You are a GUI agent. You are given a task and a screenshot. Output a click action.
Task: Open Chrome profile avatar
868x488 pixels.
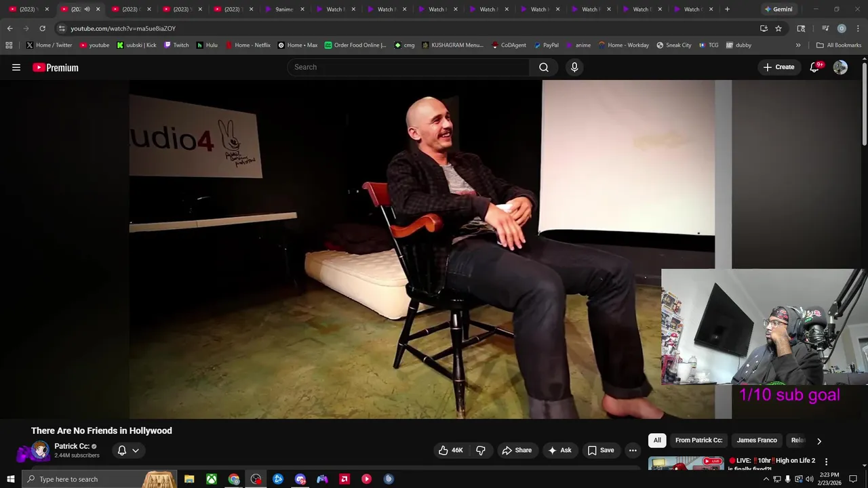pyautogui.click(x=842, y=28)
